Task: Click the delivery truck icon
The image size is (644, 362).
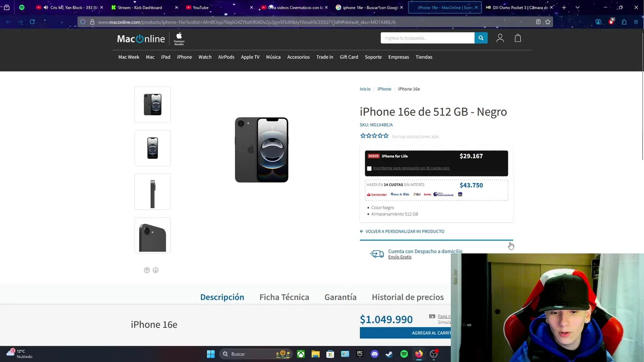Action: 377,254
